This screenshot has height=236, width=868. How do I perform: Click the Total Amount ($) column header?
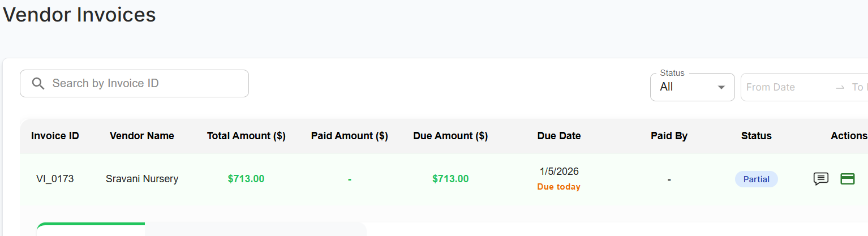click(x=246, y=136)
